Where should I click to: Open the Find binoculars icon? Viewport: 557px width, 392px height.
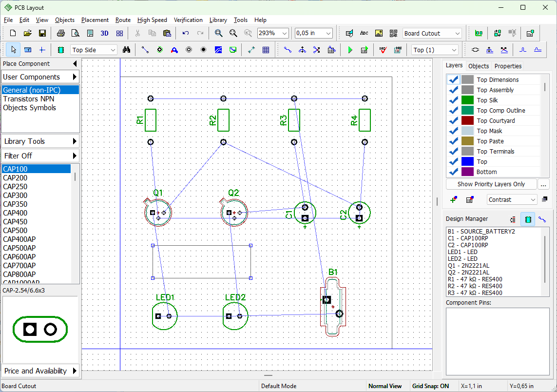(x=127, y=50)
